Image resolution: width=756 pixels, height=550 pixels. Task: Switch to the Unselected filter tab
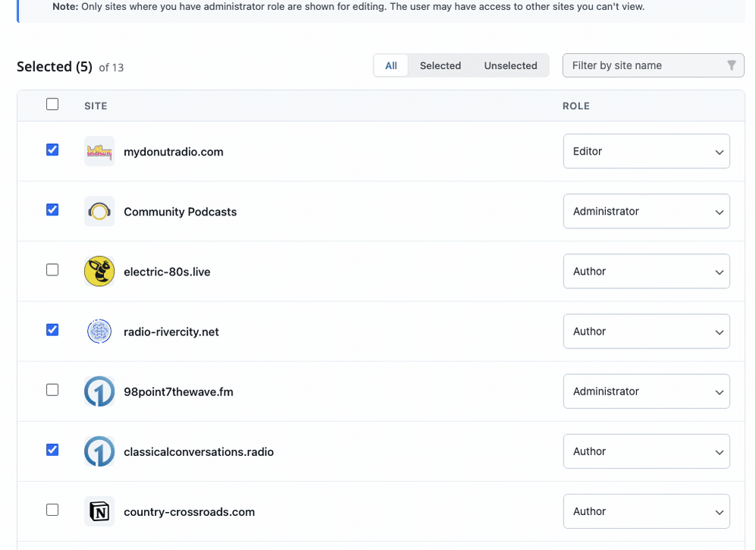tap(510, 66)
